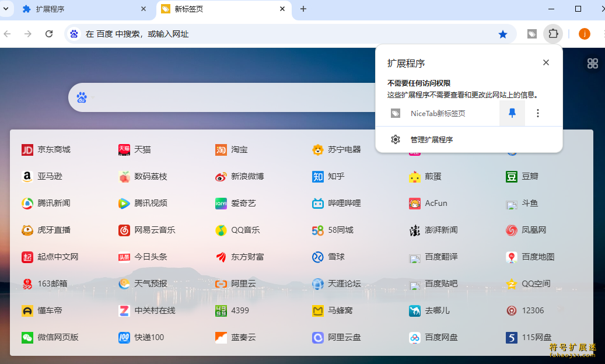Open the 快递100 link
The height and width of the screenshot is (364, 605).
(x=149, y=337)
